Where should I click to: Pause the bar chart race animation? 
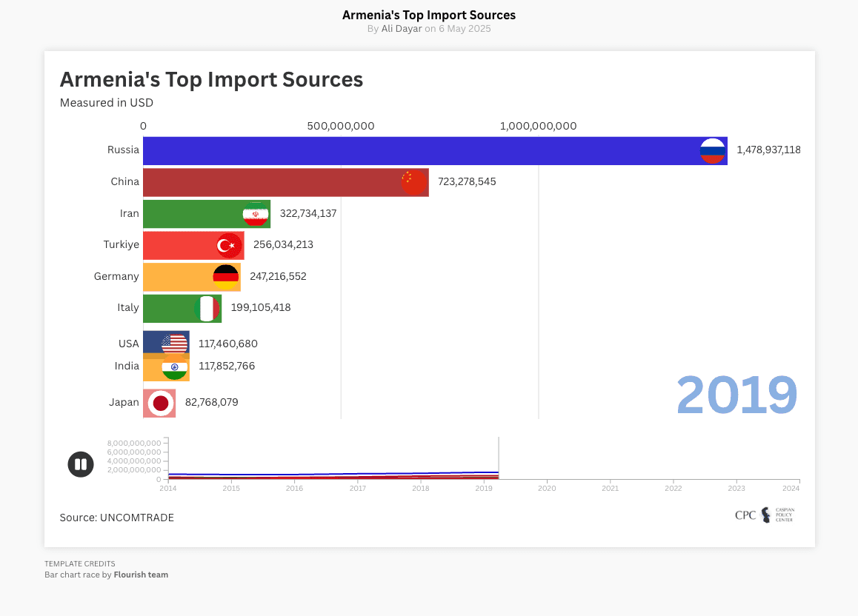[81, 464]
